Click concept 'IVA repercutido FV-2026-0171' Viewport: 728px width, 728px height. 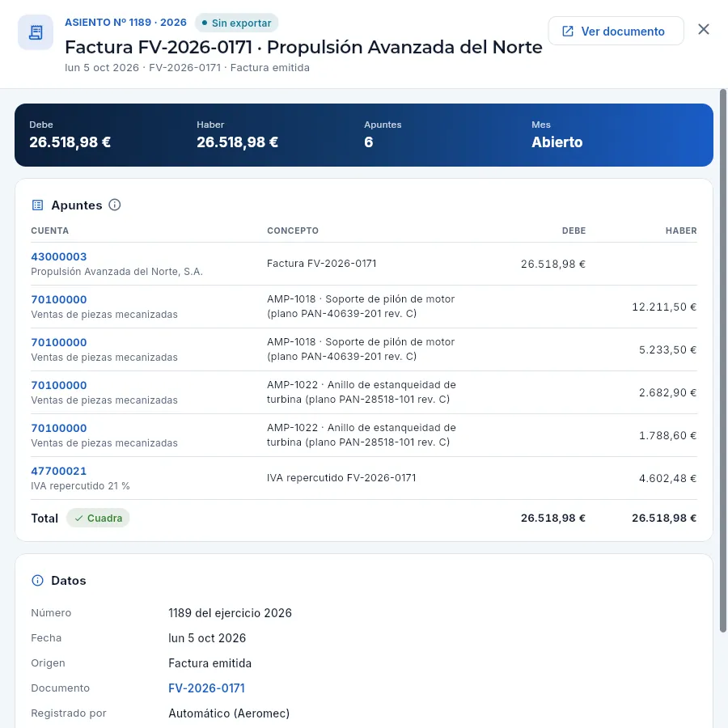341,478
